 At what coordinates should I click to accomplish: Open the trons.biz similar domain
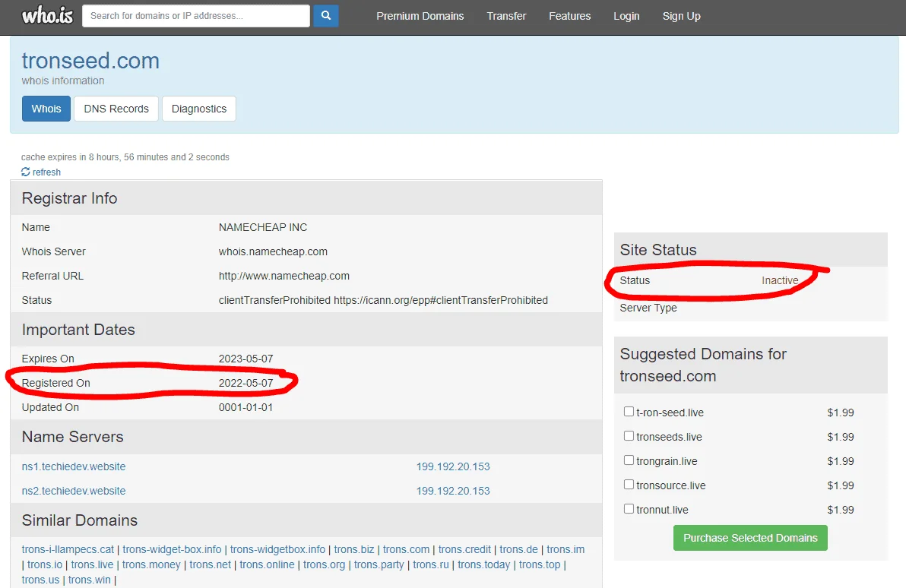click(x=353, y=549)
